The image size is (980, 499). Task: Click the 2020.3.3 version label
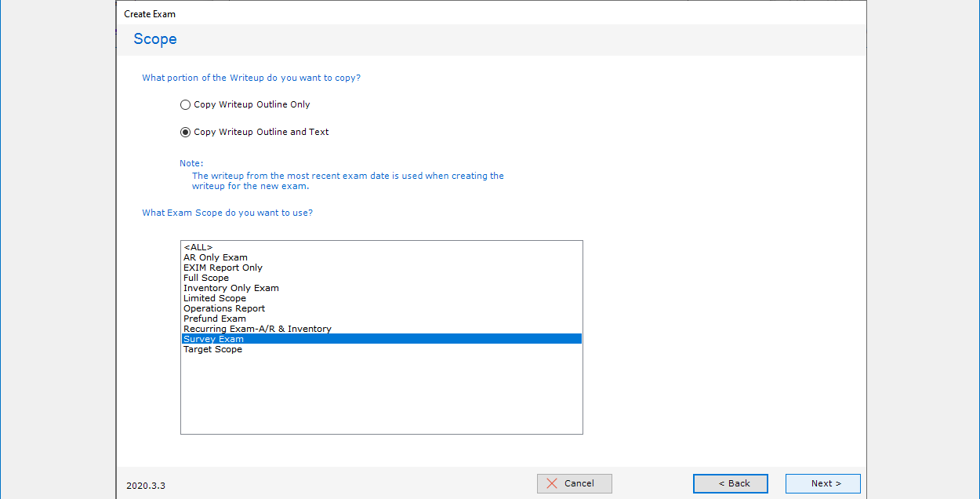tap(146, 486)
